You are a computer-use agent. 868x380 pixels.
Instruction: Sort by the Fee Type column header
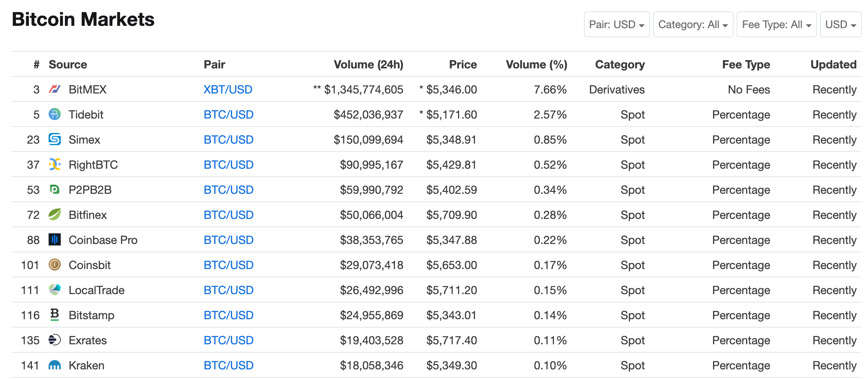[746, 65]
